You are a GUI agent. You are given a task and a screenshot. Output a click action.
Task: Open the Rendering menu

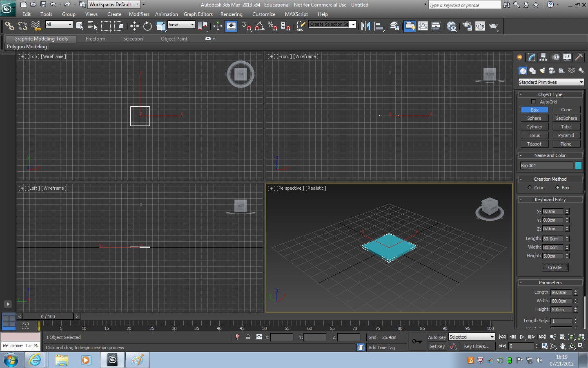click(231, 14)
